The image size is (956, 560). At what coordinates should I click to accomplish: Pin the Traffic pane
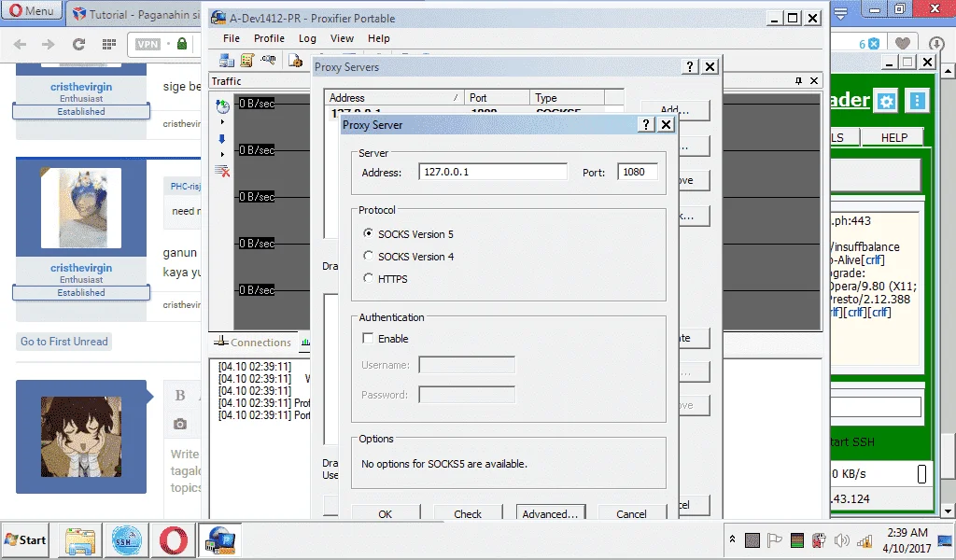pos(799,81)
